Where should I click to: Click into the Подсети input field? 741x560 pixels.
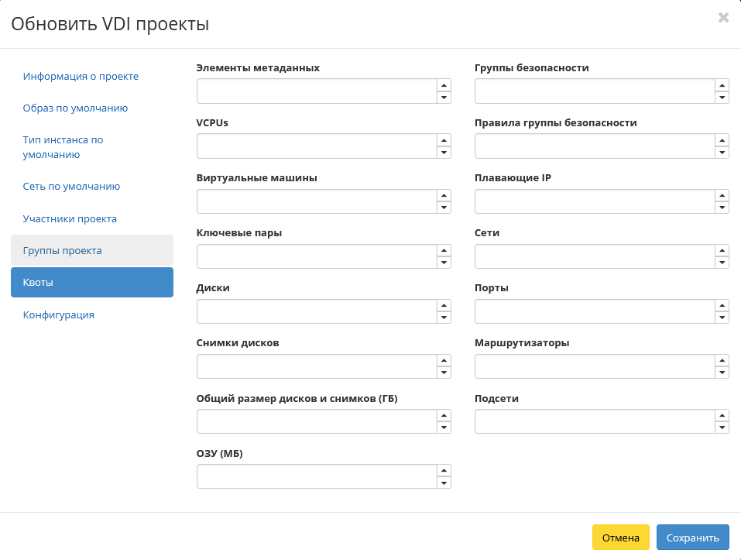[595, 421]
